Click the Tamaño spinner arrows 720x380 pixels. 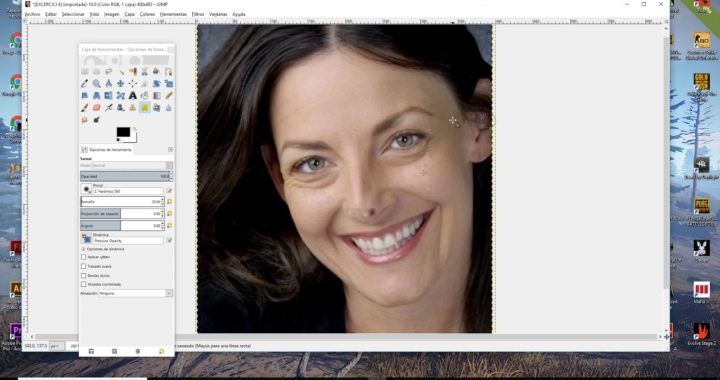pyautogui.click(x=163, y=201)
